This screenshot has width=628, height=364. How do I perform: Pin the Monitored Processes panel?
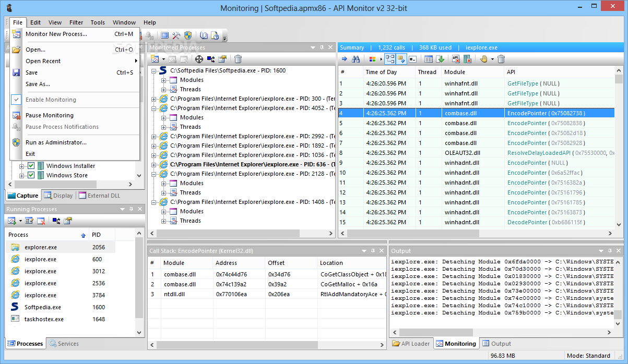(322, 47)
